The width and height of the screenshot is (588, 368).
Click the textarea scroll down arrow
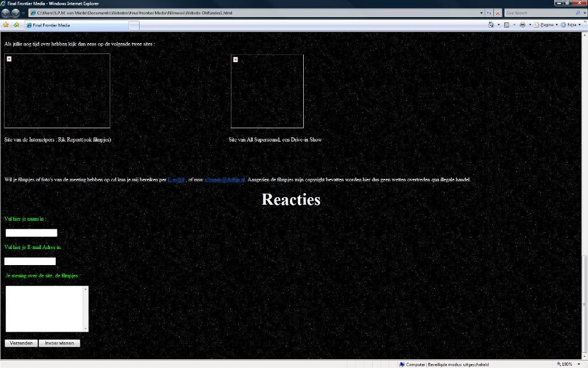tap(86, 329)
